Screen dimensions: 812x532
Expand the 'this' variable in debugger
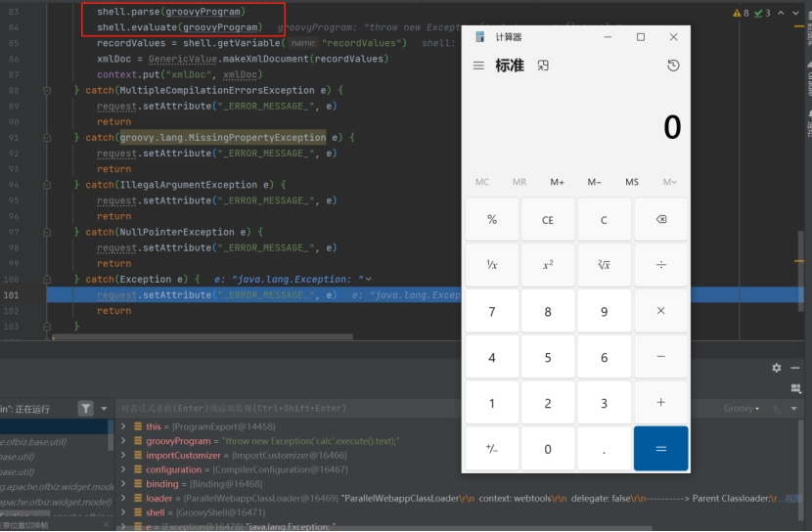pos(123,426)
